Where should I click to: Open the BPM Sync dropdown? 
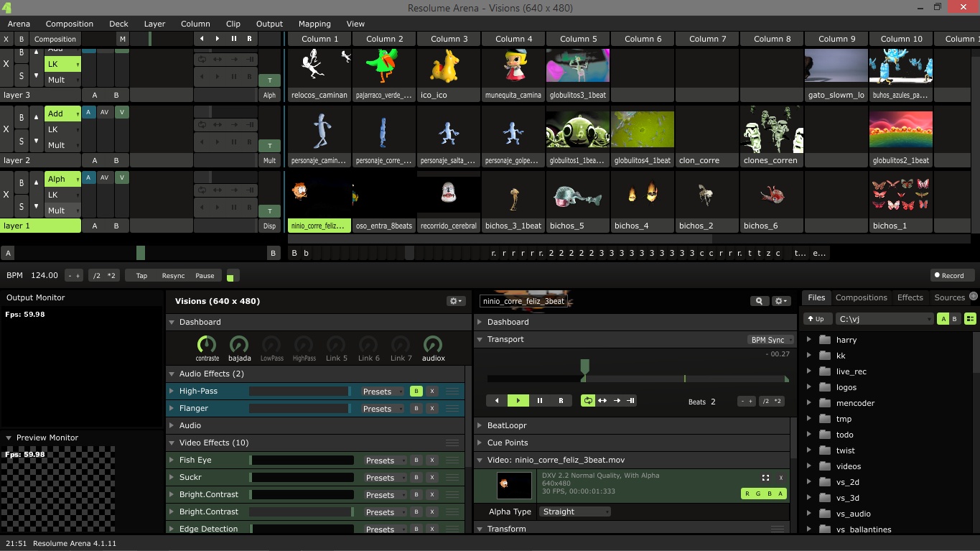point(770,340)
